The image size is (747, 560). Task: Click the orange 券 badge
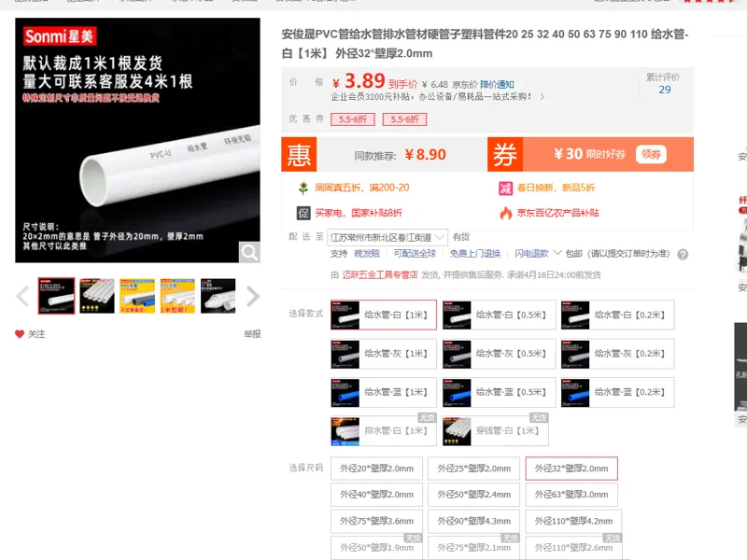click(505, 154)
